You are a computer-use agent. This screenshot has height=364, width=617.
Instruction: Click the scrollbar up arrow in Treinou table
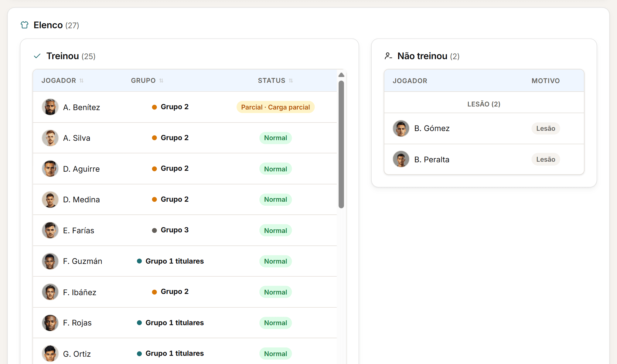[341, 75]
